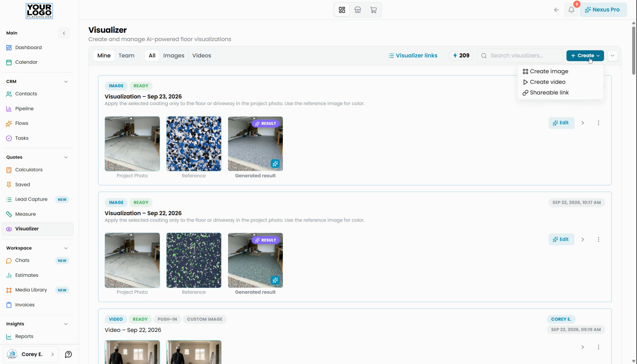Choose Shareable link from menu
637x364 pixels.
pyautogui.click(x=560, y=92)
